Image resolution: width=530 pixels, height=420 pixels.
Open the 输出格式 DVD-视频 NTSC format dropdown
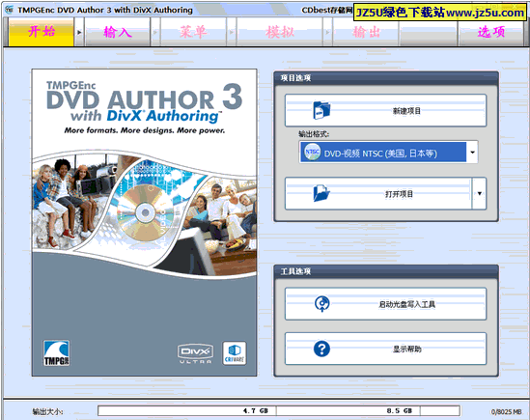pyautogui.click(x=388, y=153)
